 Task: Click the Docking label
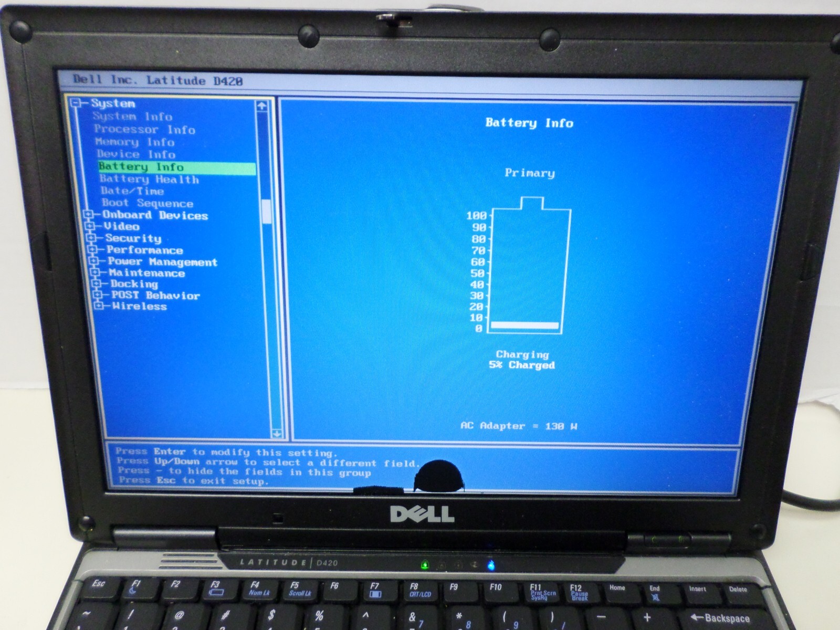(134, 284)
